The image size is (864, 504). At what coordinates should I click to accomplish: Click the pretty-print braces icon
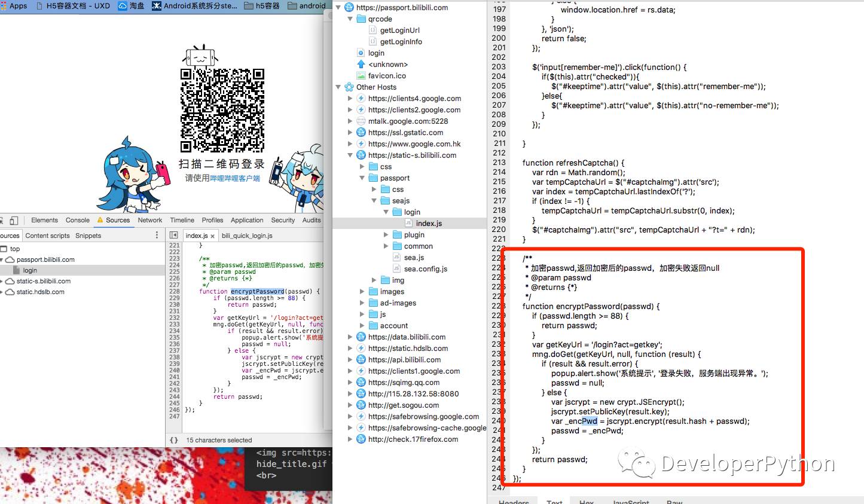174,440
